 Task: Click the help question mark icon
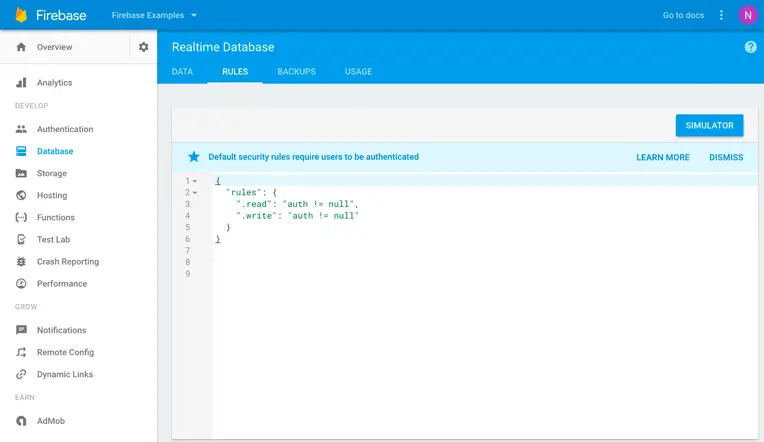(x=750, y=47)
